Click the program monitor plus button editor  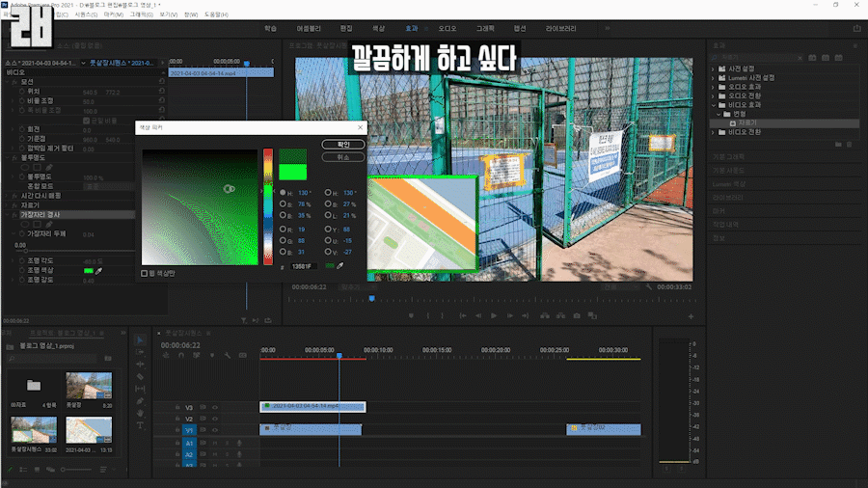point(691,316)
